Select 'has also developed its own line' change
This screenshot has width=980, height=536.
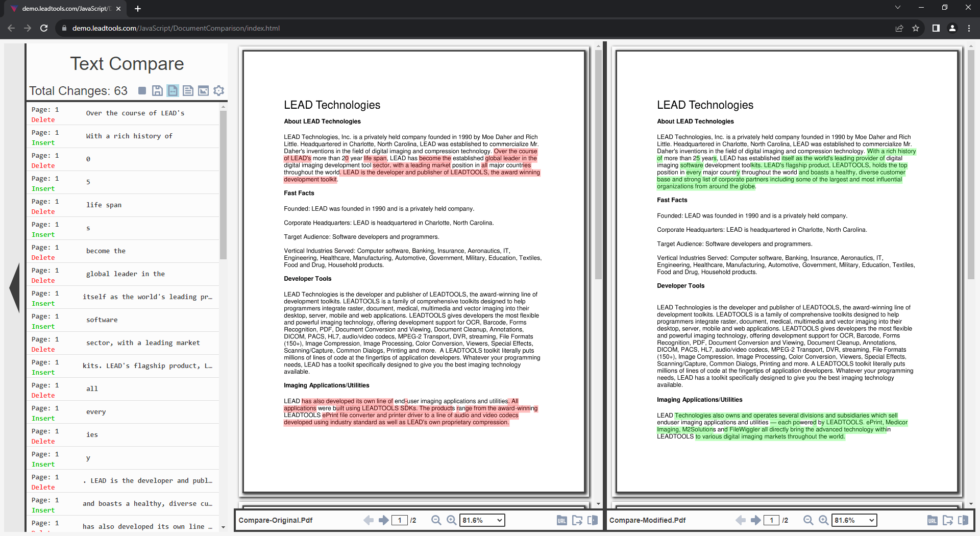(123, 525)
